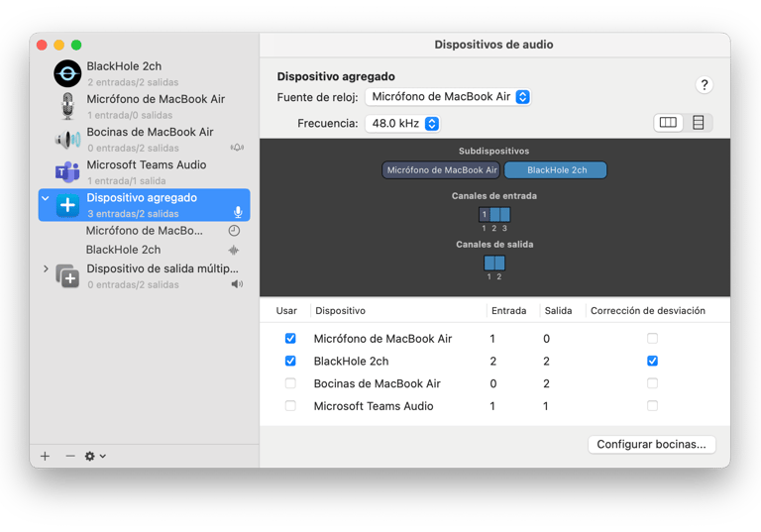The image size is (761, 532).
Task: Expand the Dispositivo de salida múltiple item
Action: (46, 268)
